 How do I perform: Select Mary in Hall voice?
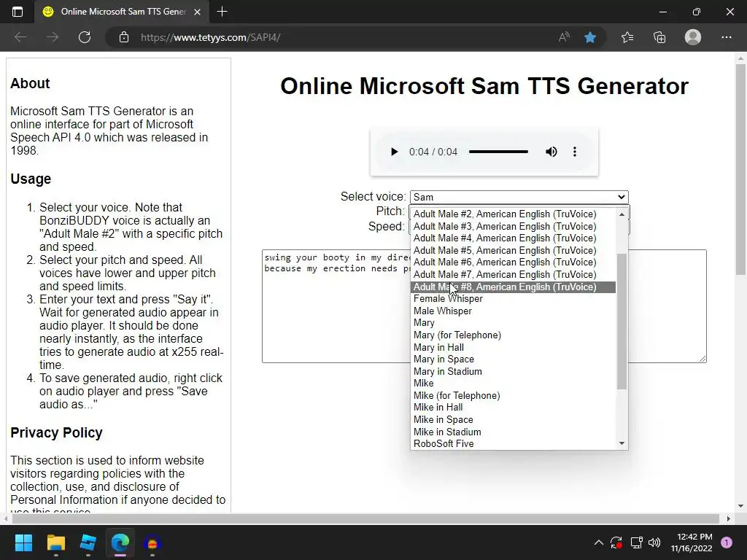tap(514, 348)
